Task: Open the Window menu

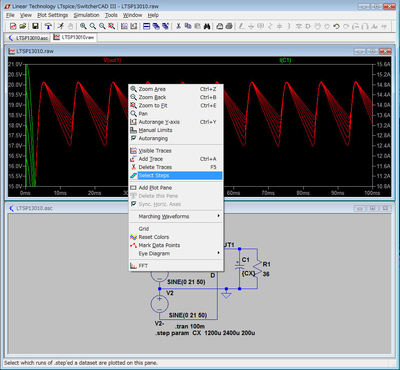Action: tap(132, 15)
